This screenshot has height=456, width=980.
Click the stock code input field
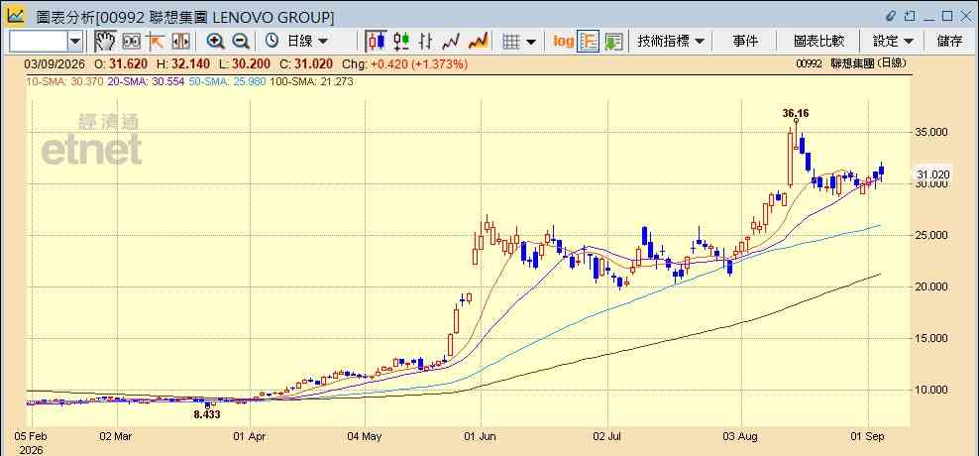coord(39,42)
